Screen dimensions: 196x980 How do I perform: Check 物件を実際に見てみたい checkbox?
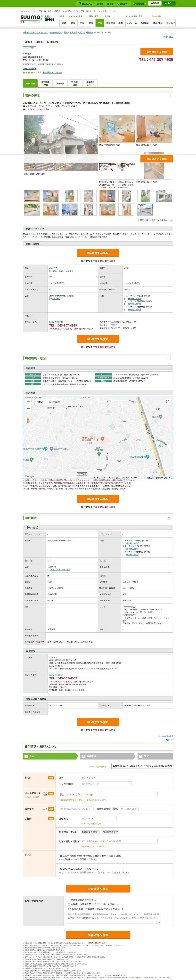[x=69, y=900]
